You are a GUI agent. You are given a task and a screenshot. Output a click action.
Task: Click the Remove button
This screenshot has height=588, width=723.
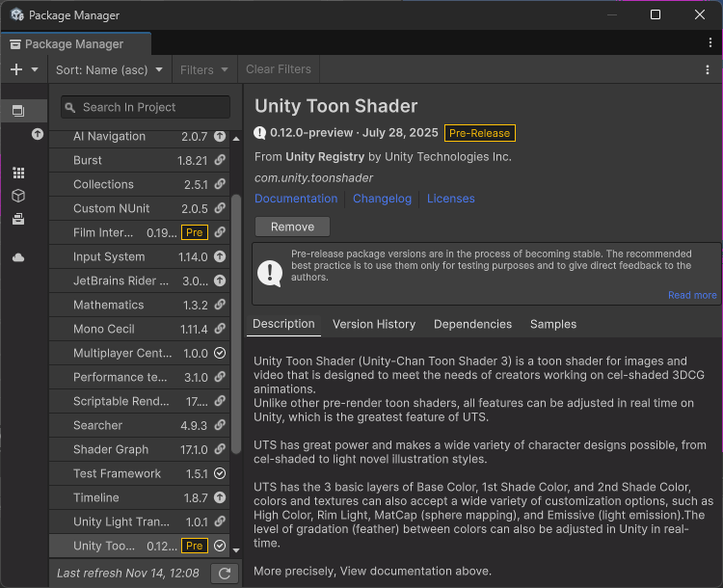[x=292, y=227]
